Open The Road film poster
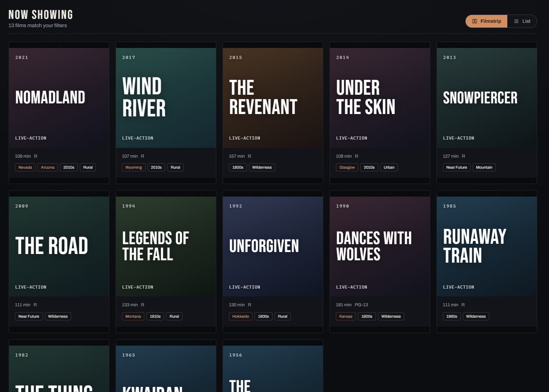 pyautogui.click(x=59, y=247)
